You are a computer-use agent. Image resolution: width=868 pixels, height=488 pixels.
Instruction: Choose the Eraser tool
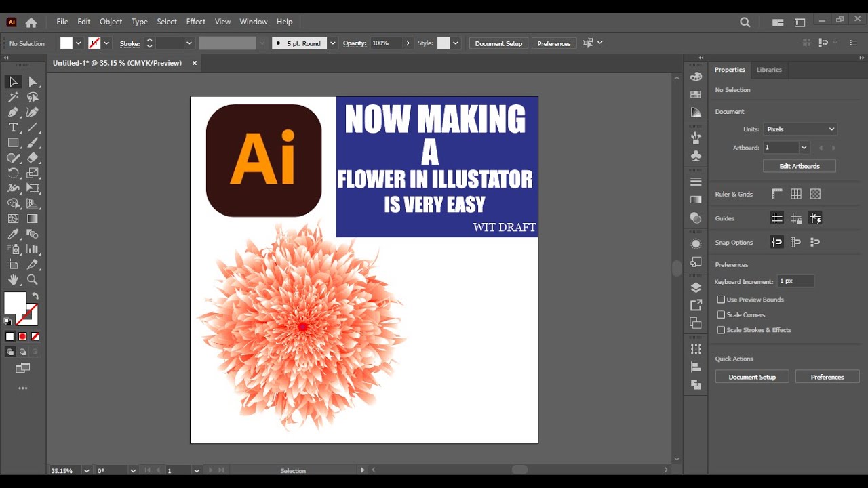click(x=33, y=158)
